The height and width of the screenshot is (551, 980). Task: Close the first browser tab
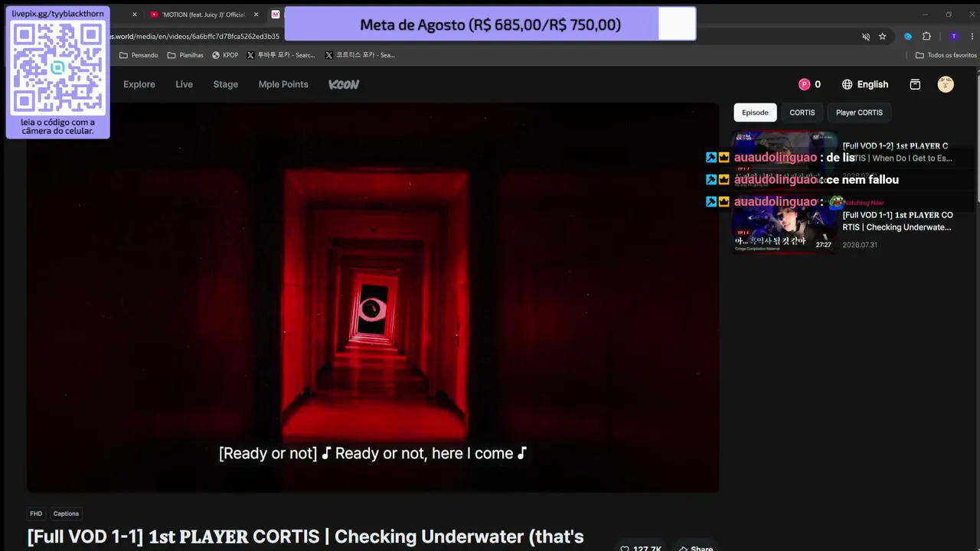pyautogui.click(x=134, y=15)
